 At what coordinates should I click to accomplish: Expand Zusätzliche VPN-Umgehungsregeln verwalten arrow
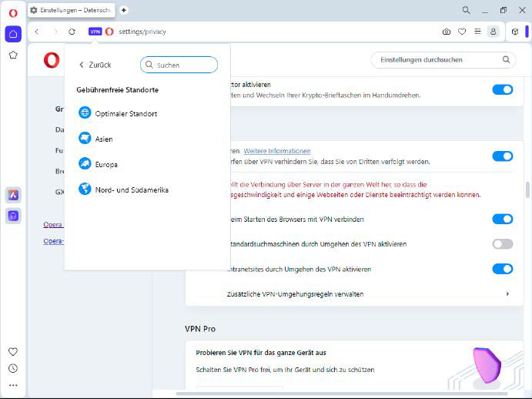[507, 293]
